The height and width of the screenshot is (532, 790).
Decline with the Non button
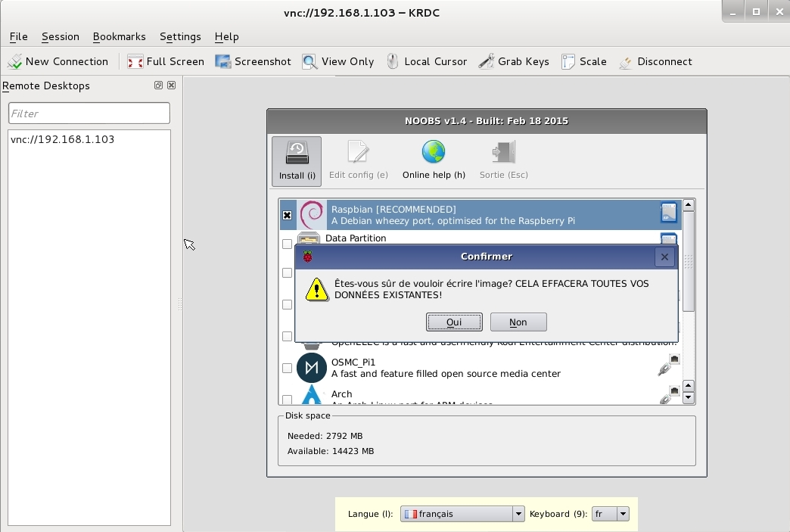(518, 322)
